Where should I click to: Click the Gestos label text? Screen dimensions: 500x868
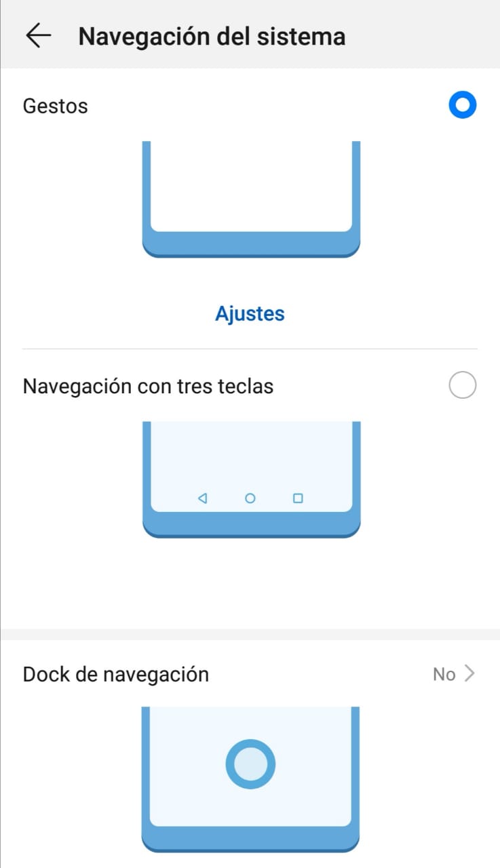pyautogui.click(x=56, y=106)
